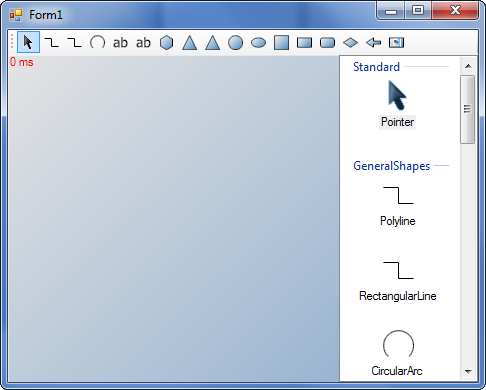Click the 'GeneralShapes' group header
Screen dimensions: 486x390
pos(392,166)
